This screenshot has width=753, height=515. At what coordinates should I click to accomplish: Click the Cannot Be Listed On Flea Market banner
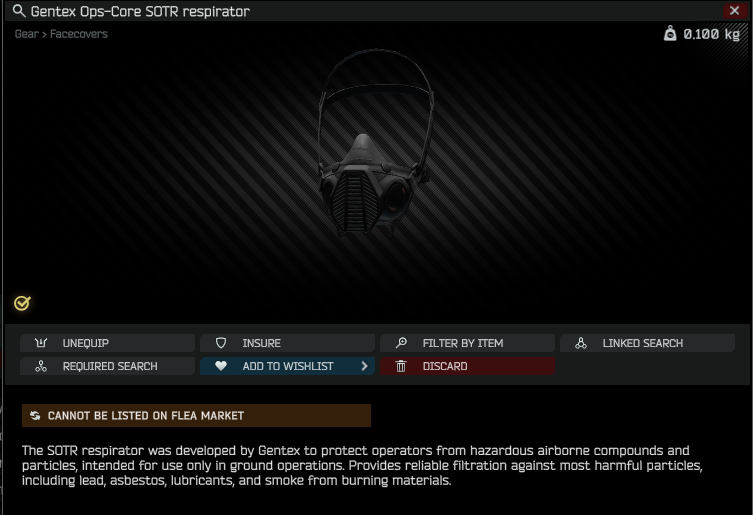[x=196, y=416]
